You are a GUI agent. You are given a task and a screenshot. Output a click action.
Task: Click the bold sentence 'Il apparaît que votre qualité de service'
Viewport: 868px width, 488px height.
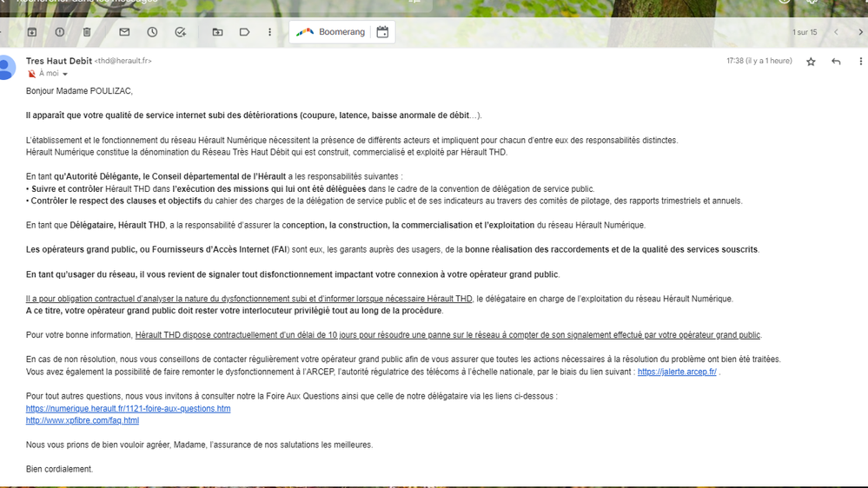pyautogui.click(x=254, y=115)
